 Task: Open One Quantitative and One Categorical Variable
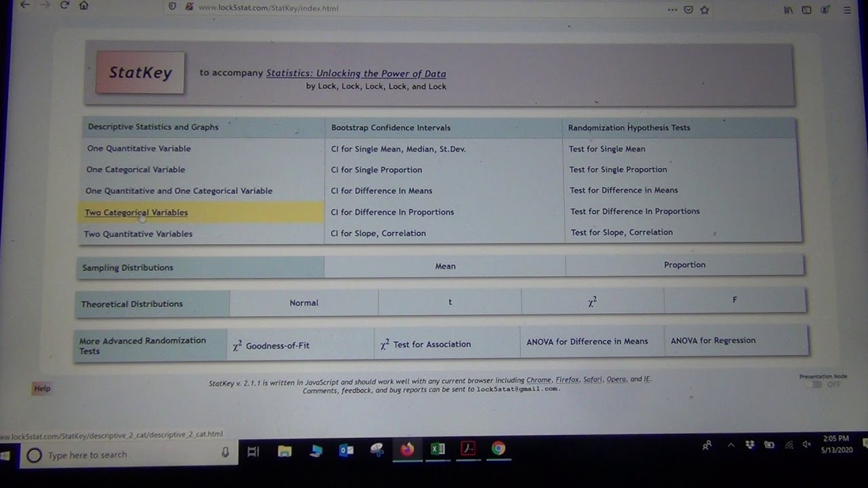[x=179, y=191]
